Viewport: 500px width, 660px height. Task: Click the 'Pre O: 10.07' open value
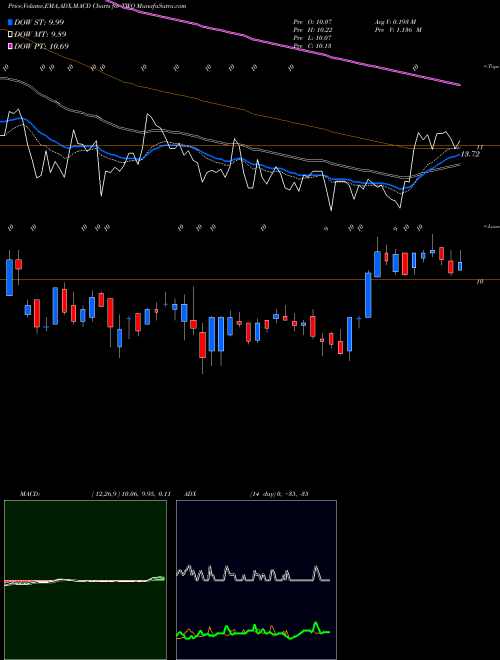click(312, 22)
